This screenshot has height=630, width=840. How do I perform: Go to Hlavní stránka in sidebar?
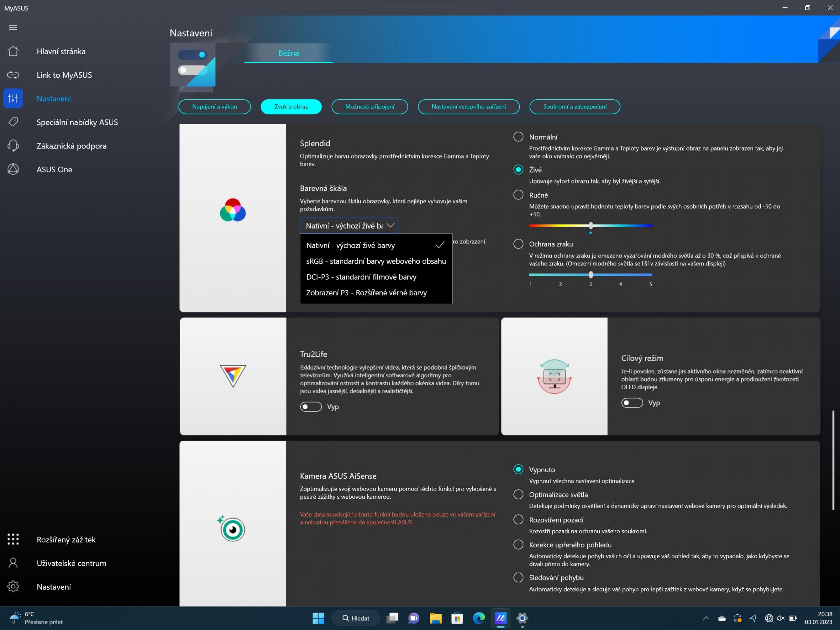pos(61,51)
